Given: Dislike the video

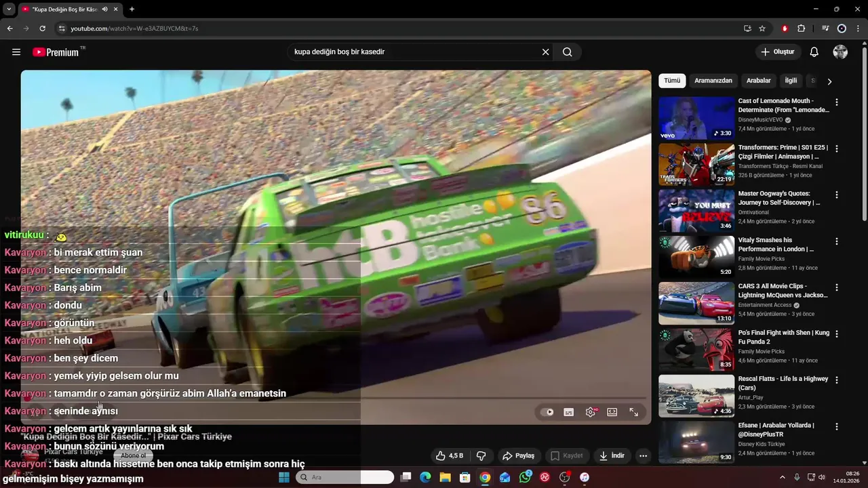Looking at the screenshot, I should pos(481,455).
